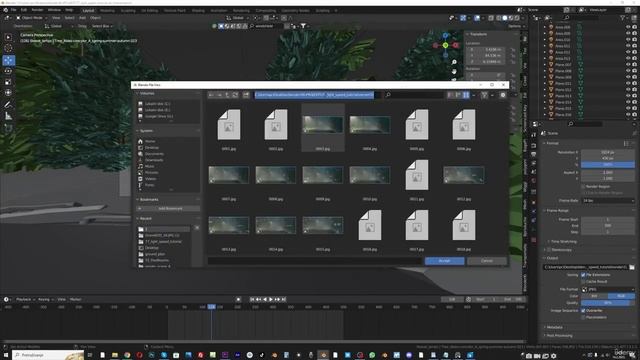Viewport: 640px width, 360px height.
Task: Toggle Cache Result checkbox
Action: (x=583, y=281)
